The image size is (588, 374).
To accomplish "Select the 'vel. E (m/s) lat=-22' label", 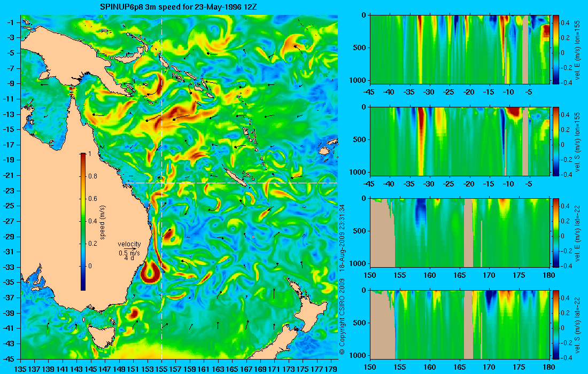I will click(x=578, y=233).
